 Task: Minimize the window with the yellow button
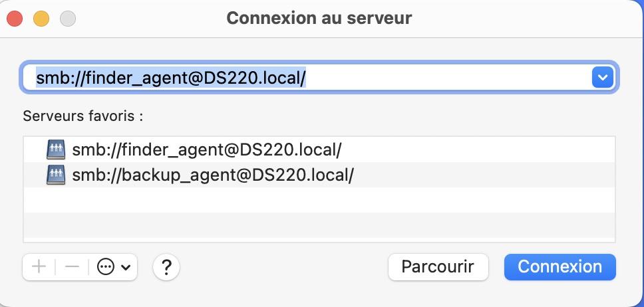[x=41, y=19]
